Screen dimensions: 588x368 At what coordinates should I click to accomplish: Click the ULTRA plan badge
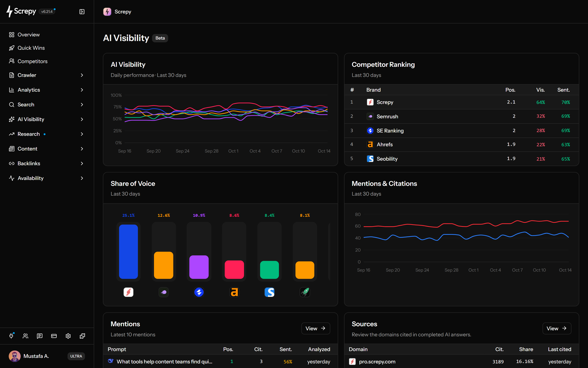76,356
